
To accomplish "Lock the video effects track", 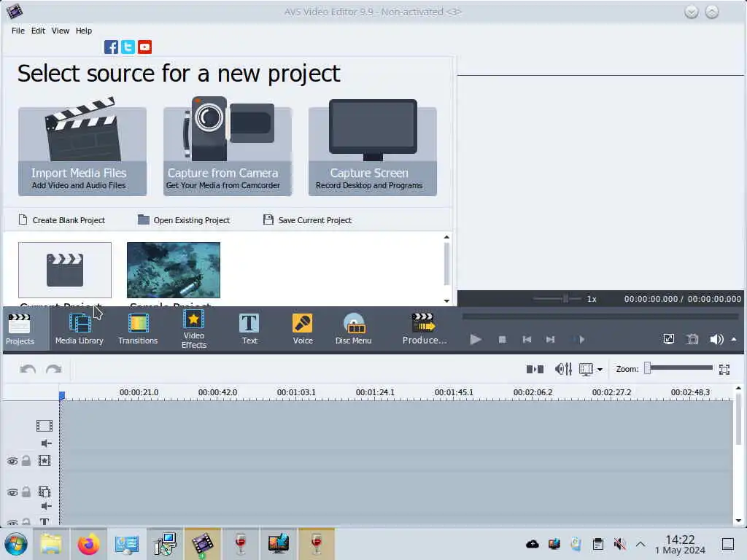I will point(26,461).
